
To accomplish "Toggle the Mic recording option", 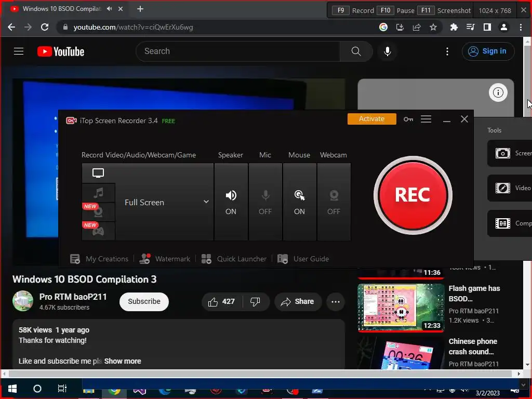I will pos(265,202).
